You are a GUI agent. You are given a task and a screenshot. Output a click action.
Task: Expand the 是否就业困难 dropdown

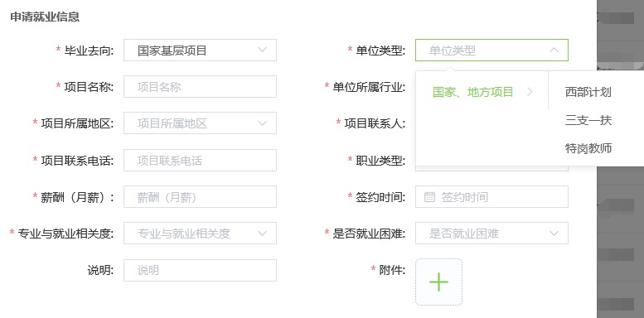pyautogui.click(x=491, y=233)
